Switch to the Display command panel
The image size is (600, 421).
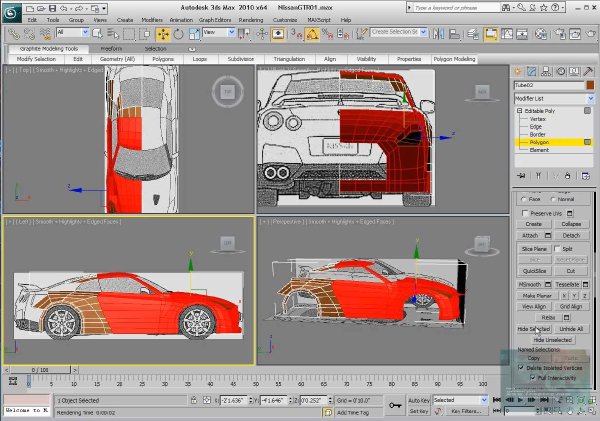point(574,71)
